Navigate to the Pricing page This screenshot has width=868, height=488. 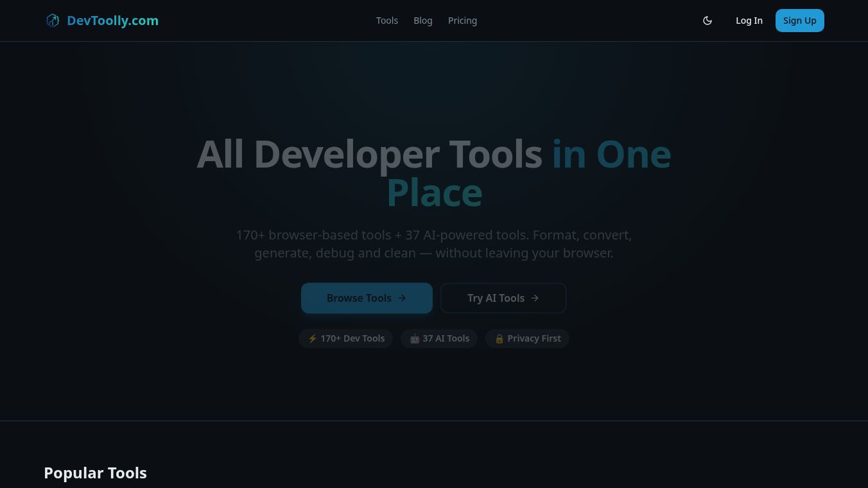tap(462, 20)
